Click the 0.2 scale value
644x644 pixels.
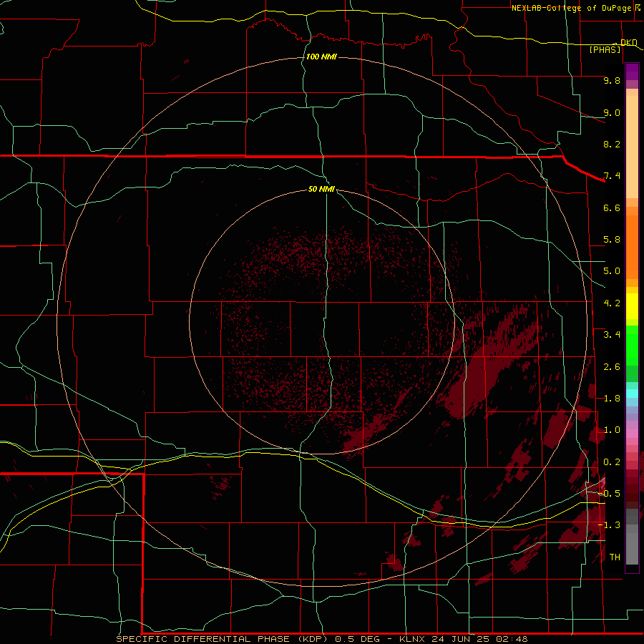coord(612,462)
